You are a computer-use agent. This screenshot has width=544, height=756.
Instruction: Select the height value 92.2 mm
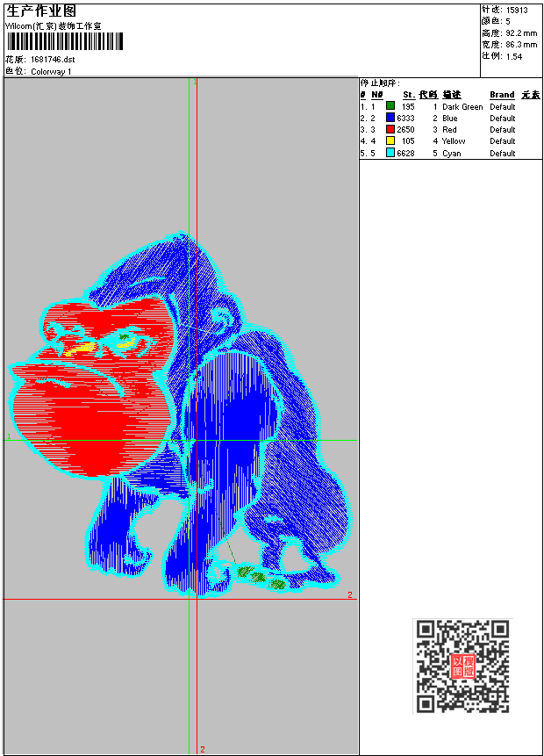(x=521, y=33)
